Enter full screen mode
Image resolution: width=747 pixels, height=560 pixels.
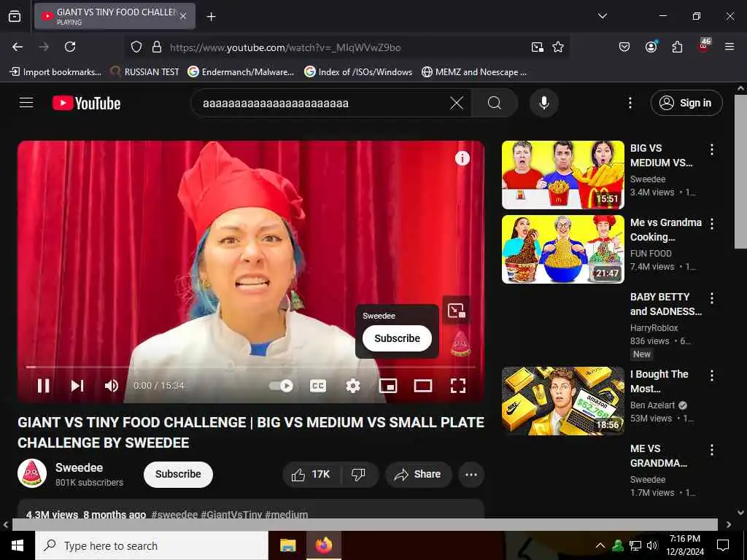pos(458,386)
